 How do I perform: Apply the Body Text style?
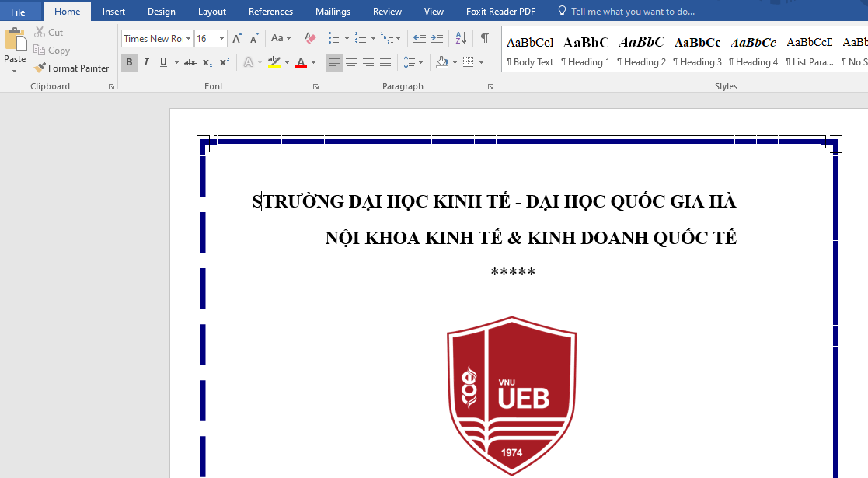530,51
